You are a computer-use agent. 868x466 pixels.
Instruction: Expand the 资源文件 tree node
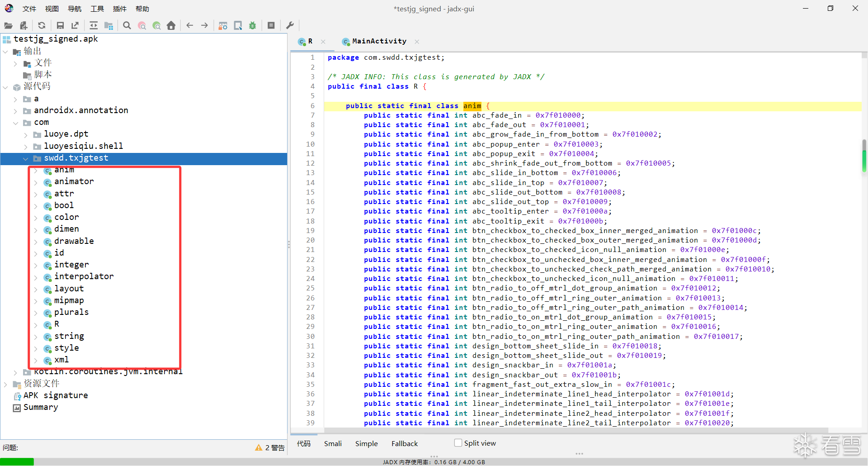5,385
